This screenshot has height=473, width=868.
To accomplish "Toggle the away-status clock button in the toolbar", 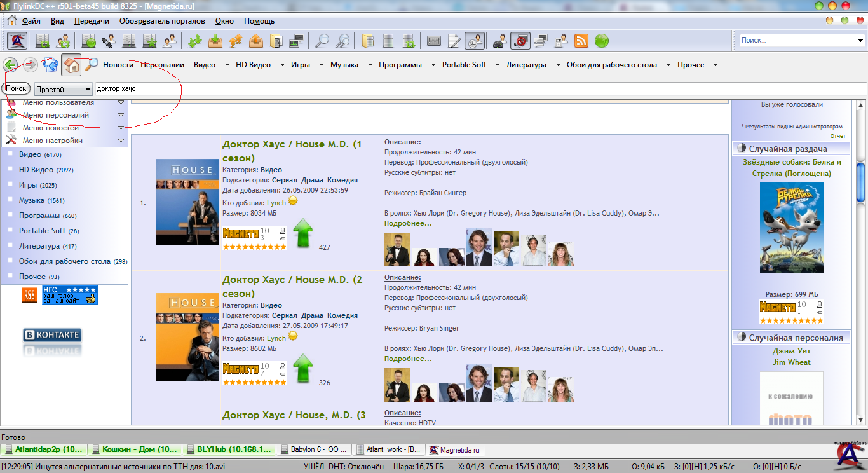I will pyautogui.click(x=474, y=41).
